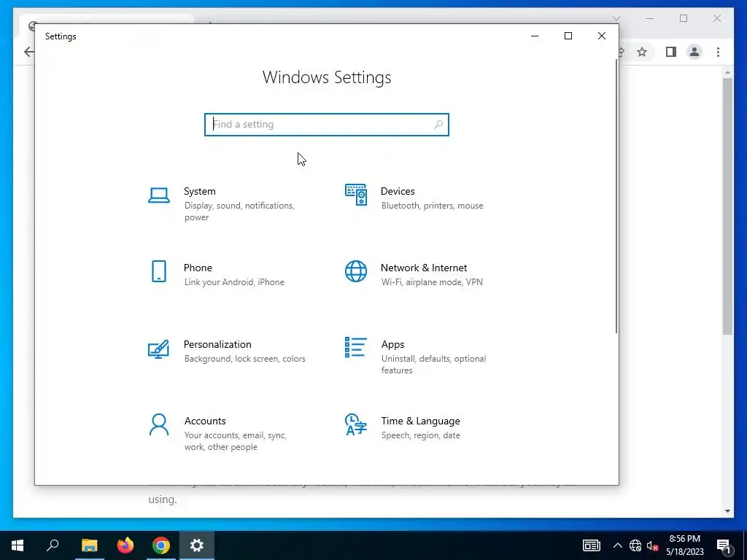Select the Personalization title
The image size is (747, 560).
217,344
